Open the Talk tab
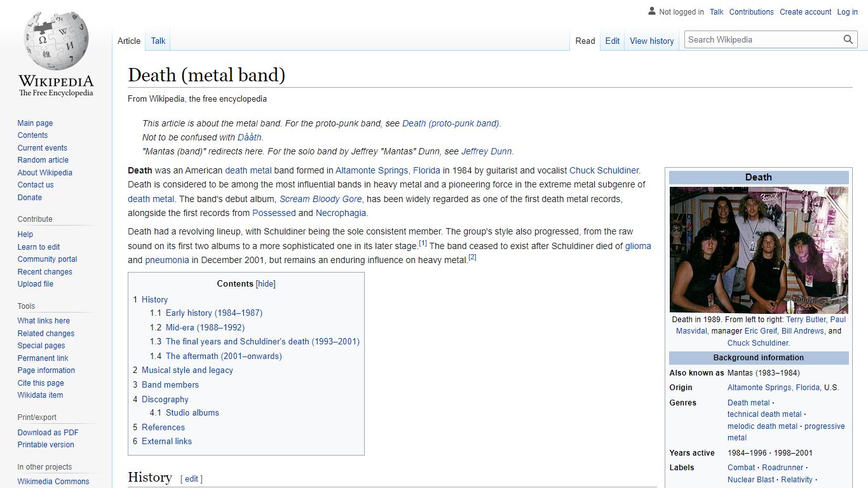Image resolution: width=868 pixels, height=488 pixels. coord(158,41)
